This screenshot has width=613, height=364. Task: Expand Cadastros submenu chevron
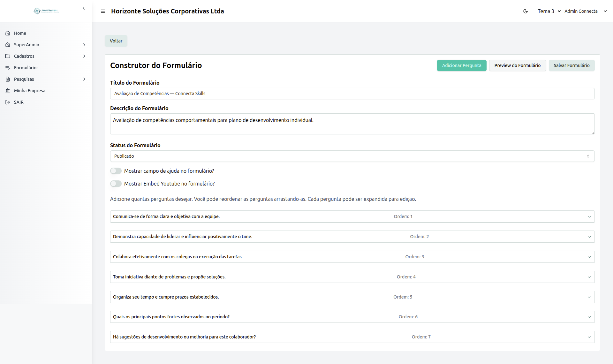(84, 56)
